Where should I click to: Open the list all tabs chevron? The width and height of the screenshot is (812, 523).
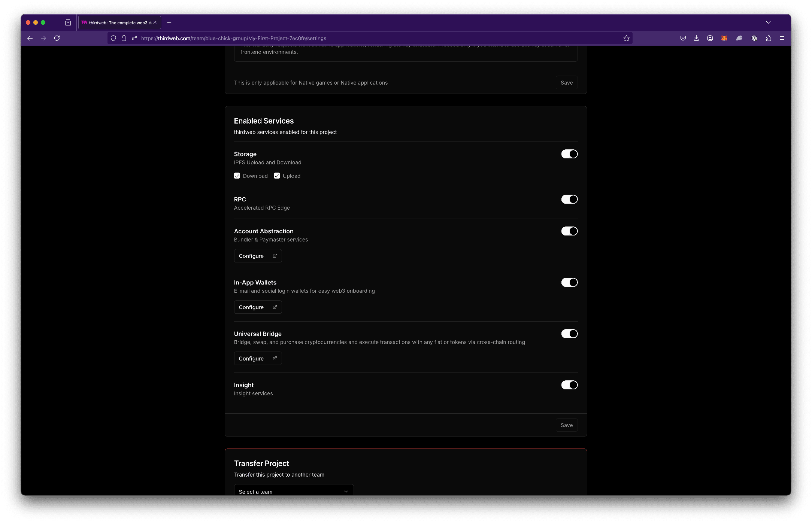click(x=768, y=22)
